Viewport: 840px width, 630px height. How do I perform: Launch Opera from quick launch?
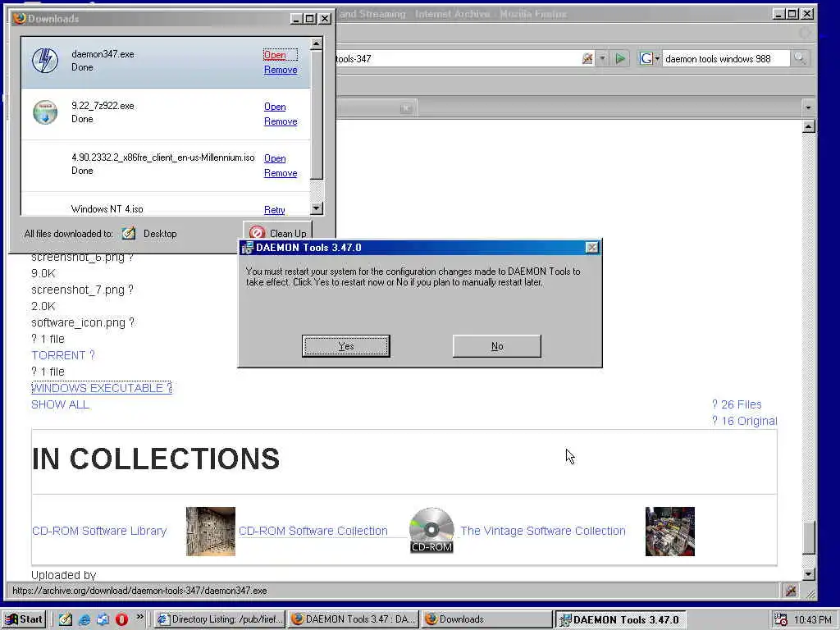121,619
